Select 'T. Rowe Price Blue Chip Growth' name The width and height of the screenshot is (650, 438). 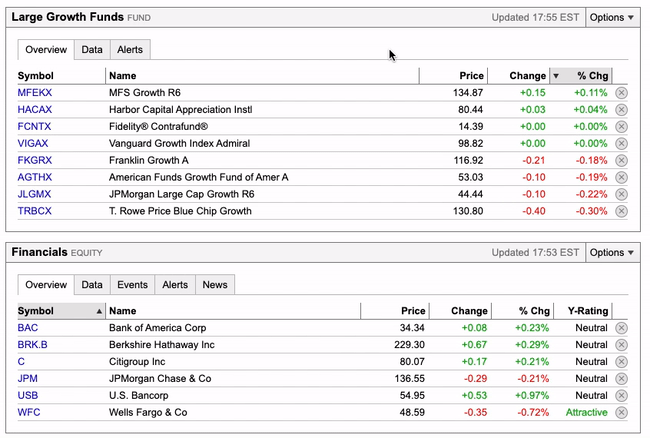pos(180,211)
